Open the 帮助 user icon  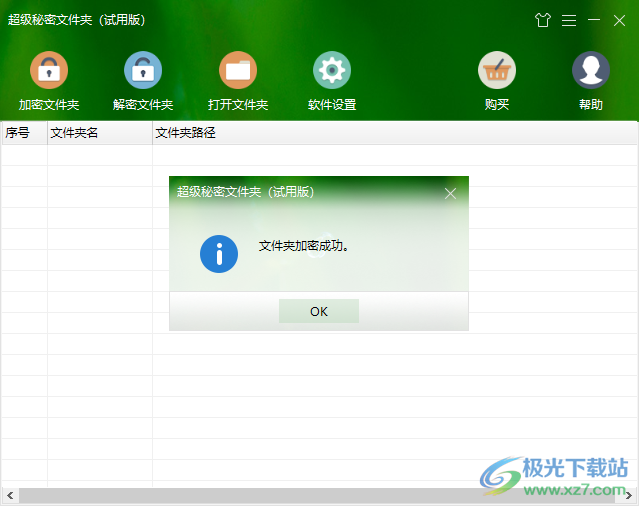[591, 70]
